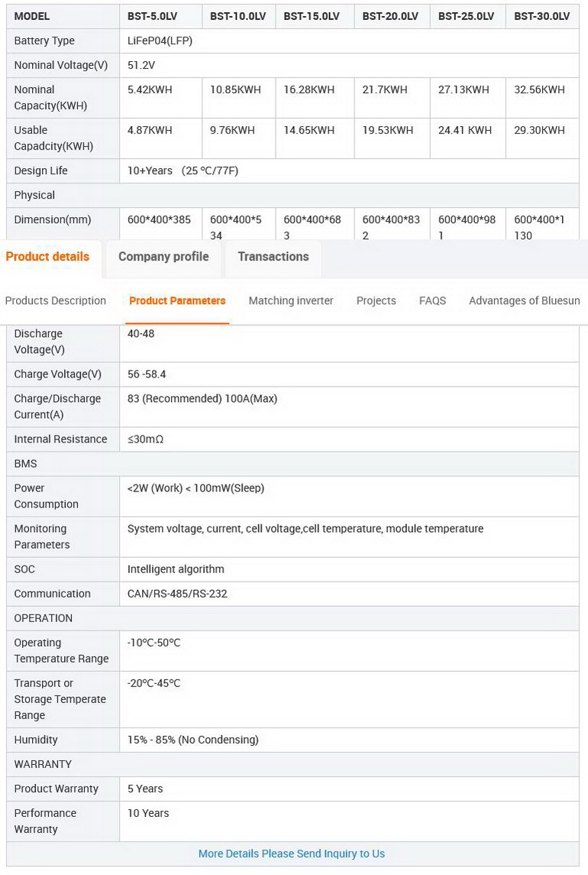Click the BST-30.0LV model header cell
The height and width of the screenshot is (875, 588).
pos(541,16)
